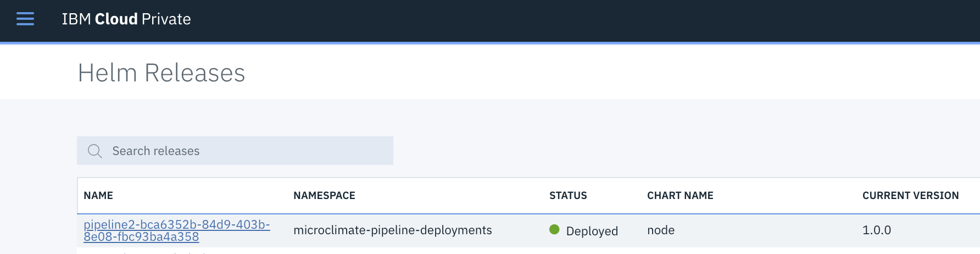Sort by the CHART NAME column header
Viewport: 980px width, 254px height.
tap(680, 196)
